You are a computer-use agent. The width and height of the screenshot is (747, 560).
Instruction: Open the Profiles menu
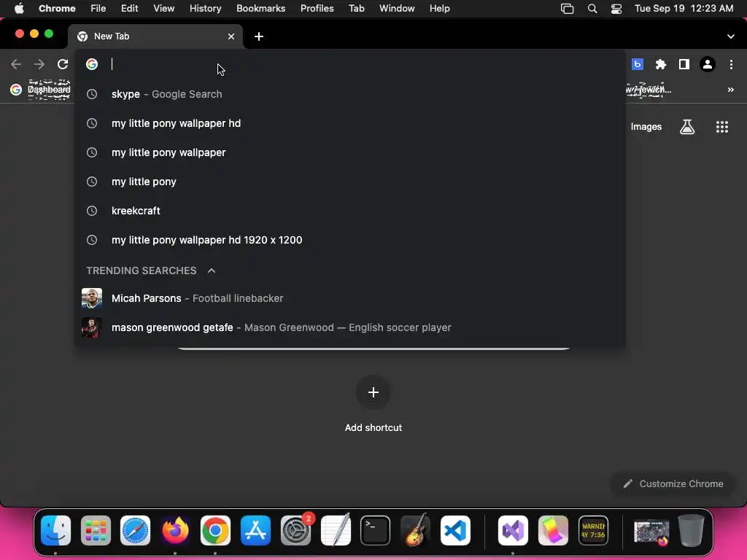coord(317,9)
